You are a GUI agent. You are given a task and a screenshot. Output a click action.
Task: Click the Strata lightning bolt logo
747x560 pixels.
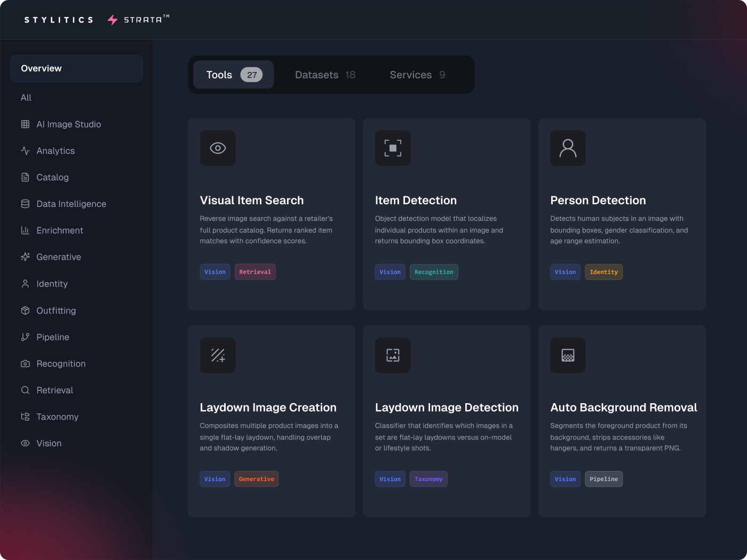tap(113, 20)
